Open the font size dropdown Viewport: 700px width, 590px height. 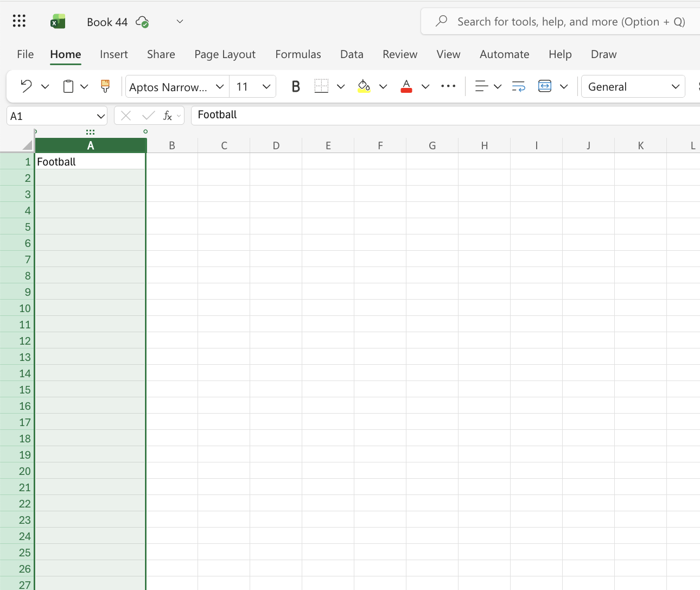coord(252,86)
